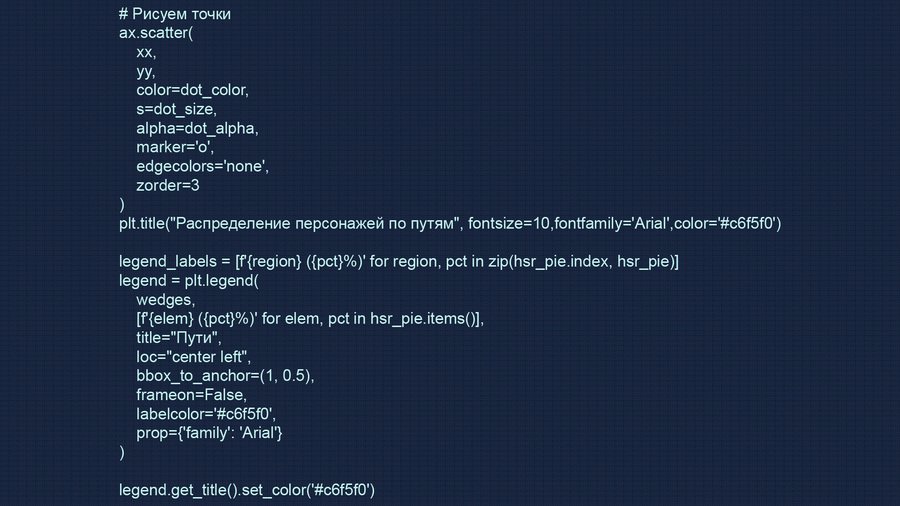900x506 pixels.
Task: Select the color=dot_color line
Action: pyautogui.click(x=192, y=90)
